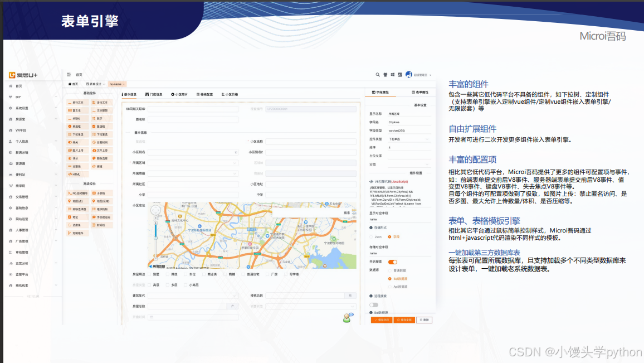Image resolution: width=644 pixels, height=363 pixels.
Task: Click the user avatar icon in header
Action: 409,74
